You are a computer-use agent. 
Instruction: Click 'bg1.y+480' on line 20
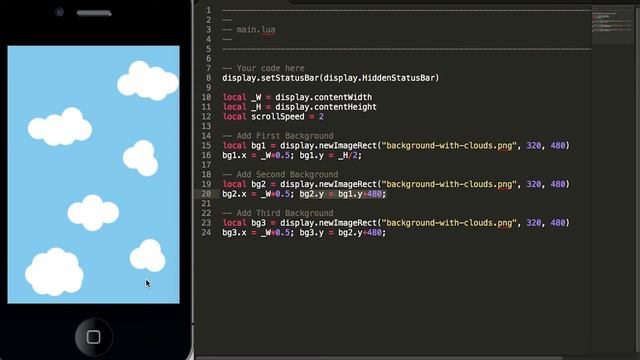(360, 194)
